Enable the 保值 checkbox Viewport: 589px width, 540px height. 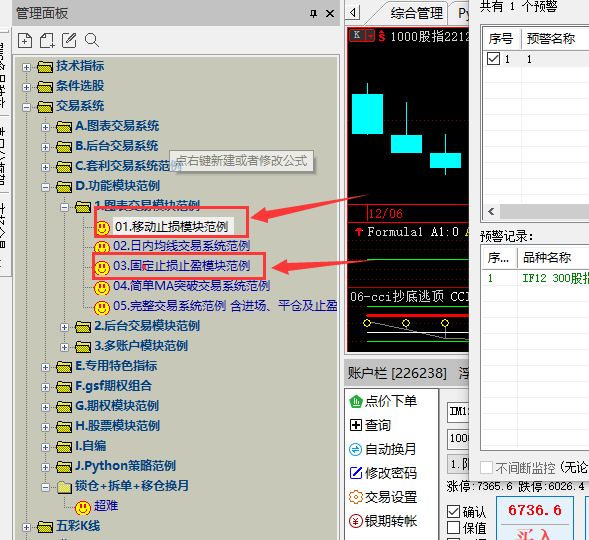click(453, 528)
